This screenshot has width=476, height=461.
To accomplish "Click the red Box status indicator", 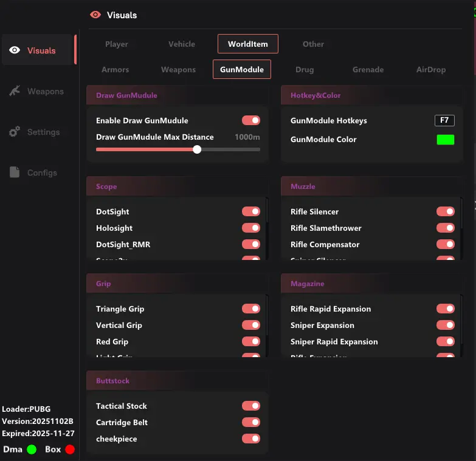I will [x=70, y=449].
